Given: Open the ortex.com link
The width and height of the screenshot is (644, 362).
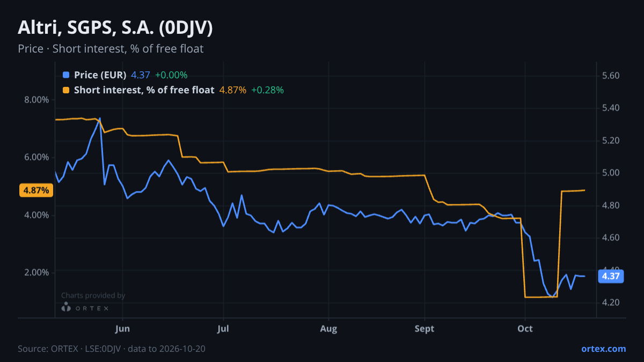Looking at the screenshot, I should click(x=603, y=349).
